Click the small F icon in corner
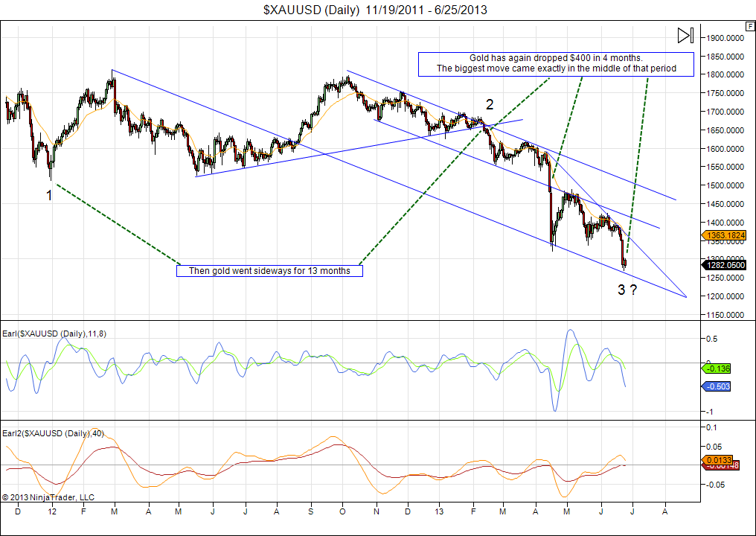The image size is (756, 536). pos(749,25)
